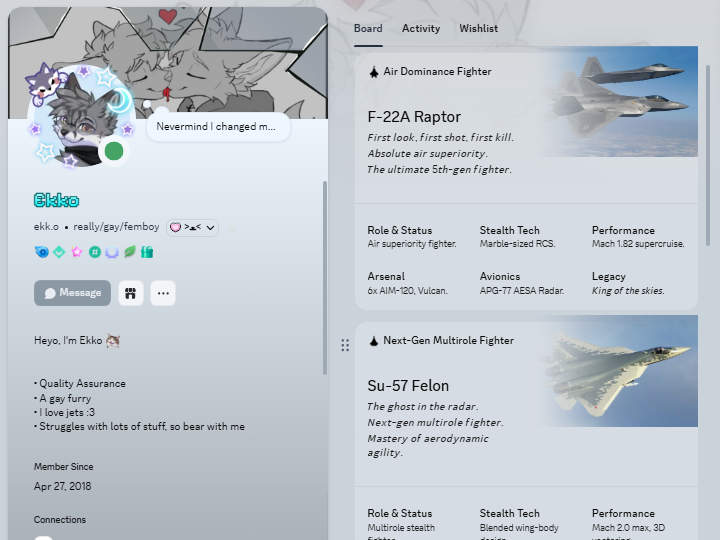This screenshot has height=540, width=720.
Task: Click 'Mach 1.82 supercruise.' text
Action: click(638, 244)
